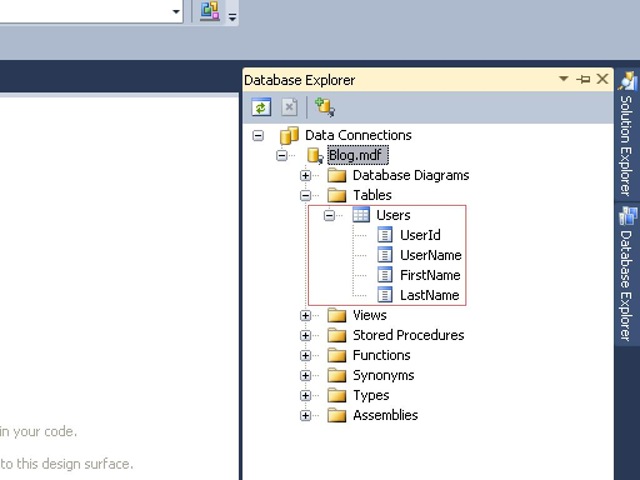Click the UserId column icon

385,235
